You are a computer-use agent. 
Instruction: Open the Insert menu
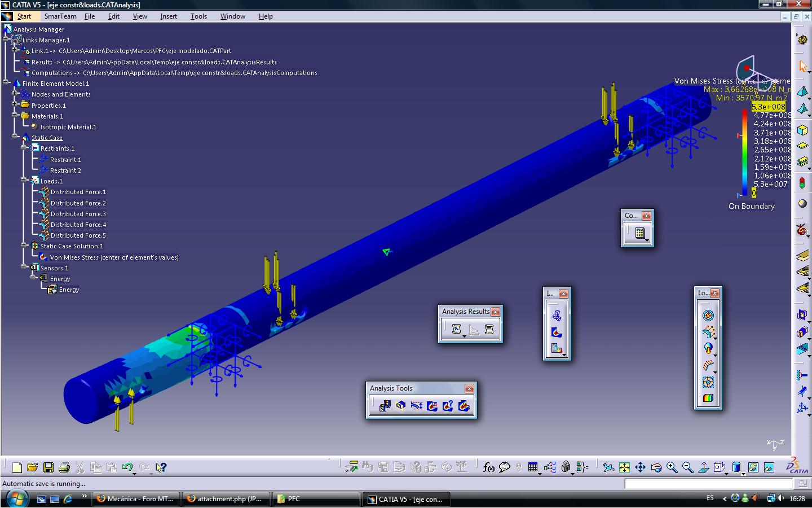[169, 16]
